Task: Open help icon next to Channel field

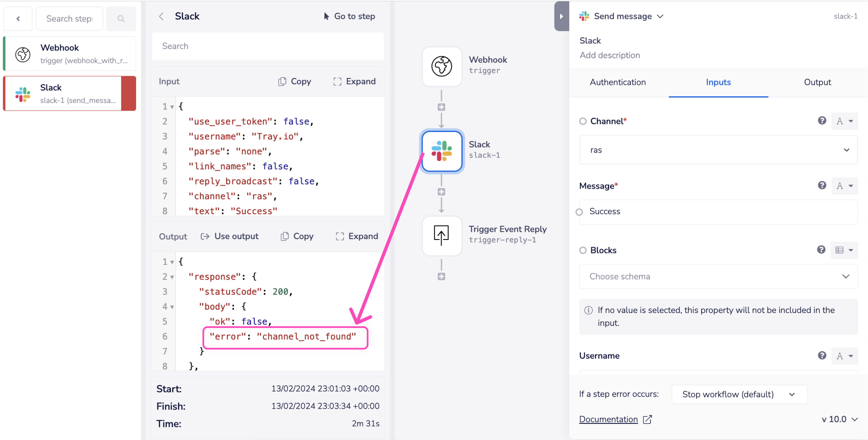Action: (x=822, y=121)
